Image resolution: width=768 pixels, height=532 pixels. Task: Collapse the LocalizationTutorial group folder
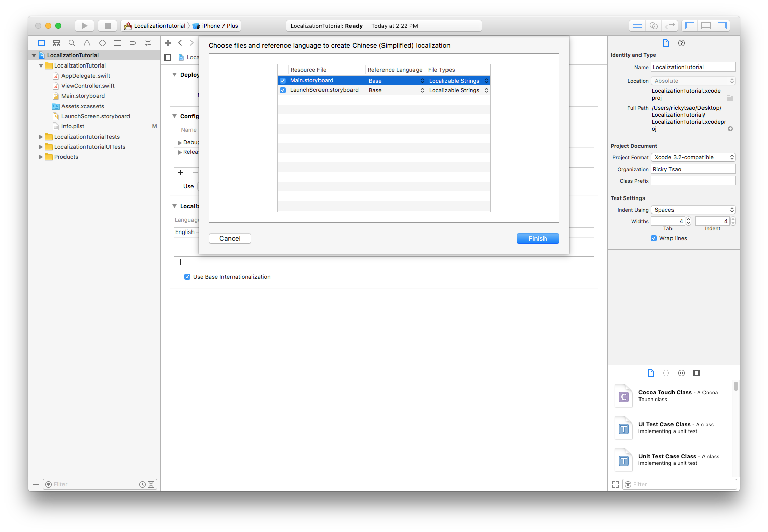pos(41,66)
